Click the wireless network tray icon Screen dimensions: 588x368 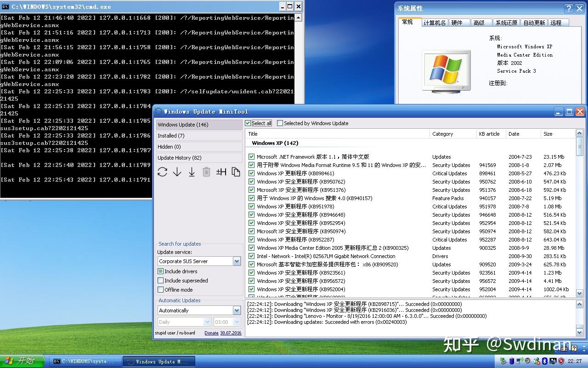(x=520, y=361)
